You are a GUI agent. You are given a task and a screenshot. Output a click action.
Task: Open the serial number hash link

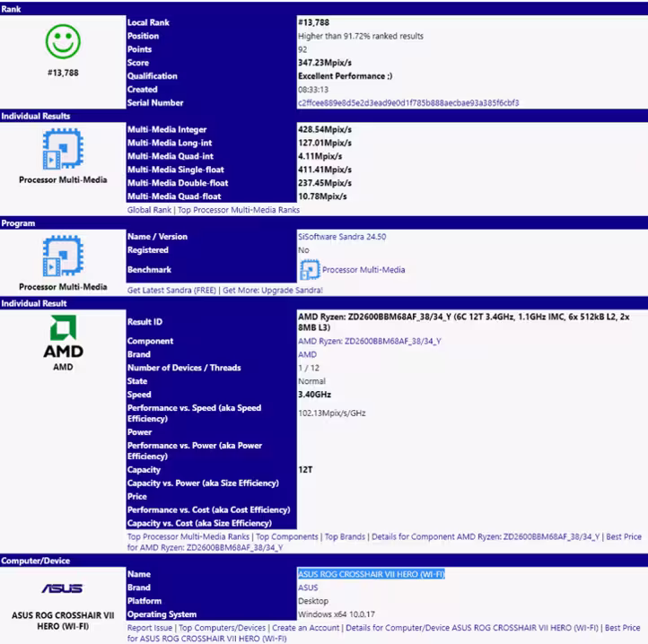click(408, 103)
